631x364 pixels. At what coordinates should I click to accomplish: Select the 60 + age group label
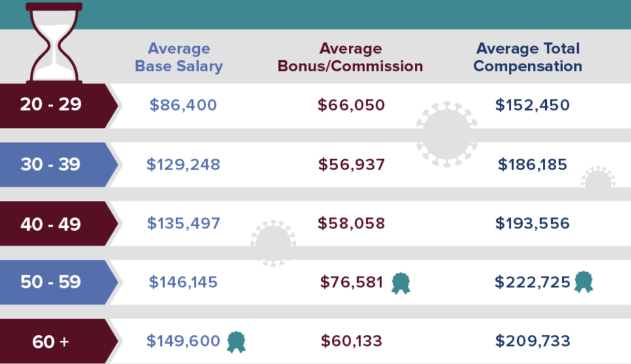point(51,342)
